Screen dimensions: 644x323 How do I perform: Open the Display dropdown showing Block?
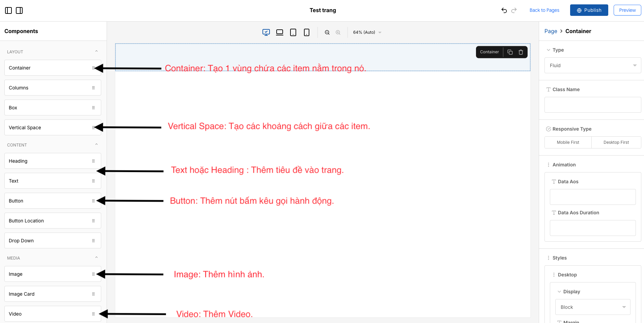click(x=593, y=307)
